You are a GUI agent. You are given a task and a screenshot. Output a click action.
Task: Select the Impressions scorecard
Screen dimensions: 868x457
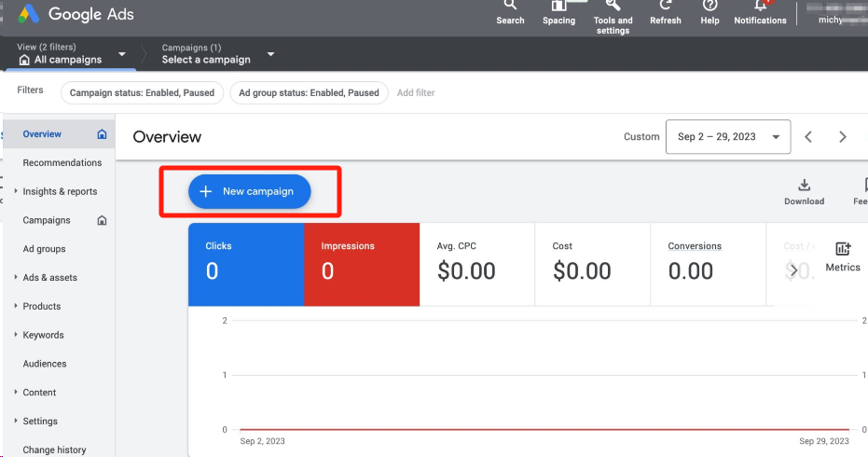click(362, 264)
